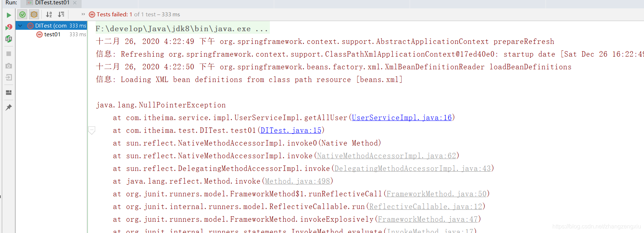Toggle Show Ignored tests filter
Image resolution: width=644 pixels, height=233 pixels.
pos(34,15)
